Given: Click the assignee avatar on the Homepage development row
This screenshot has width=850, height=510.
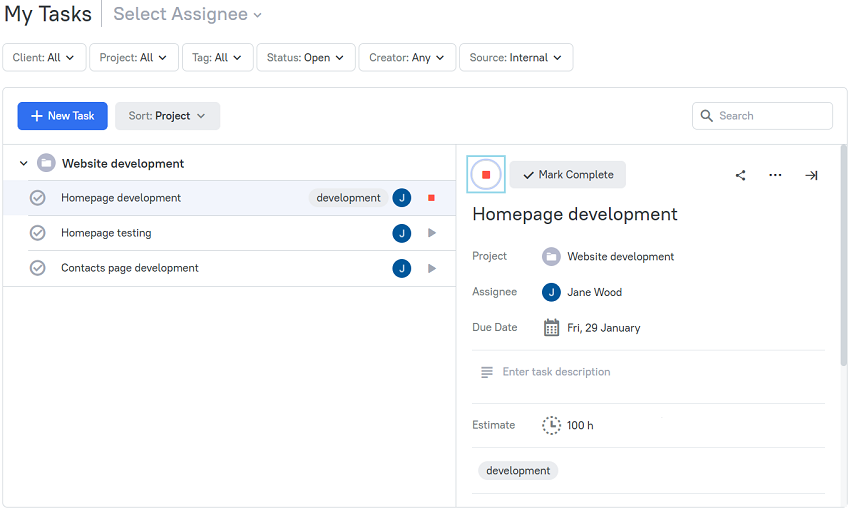Looking at the screenshot, I should 402,198.
